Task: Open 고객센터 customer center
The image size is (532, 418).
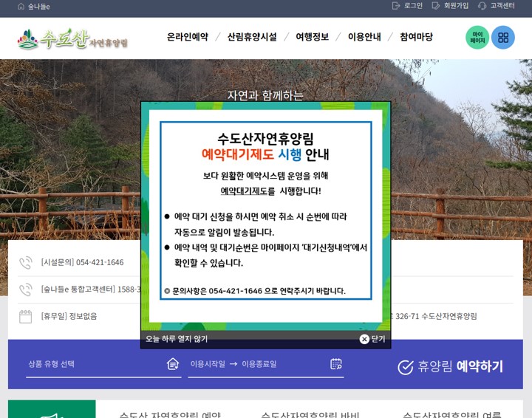Action: 497,6
